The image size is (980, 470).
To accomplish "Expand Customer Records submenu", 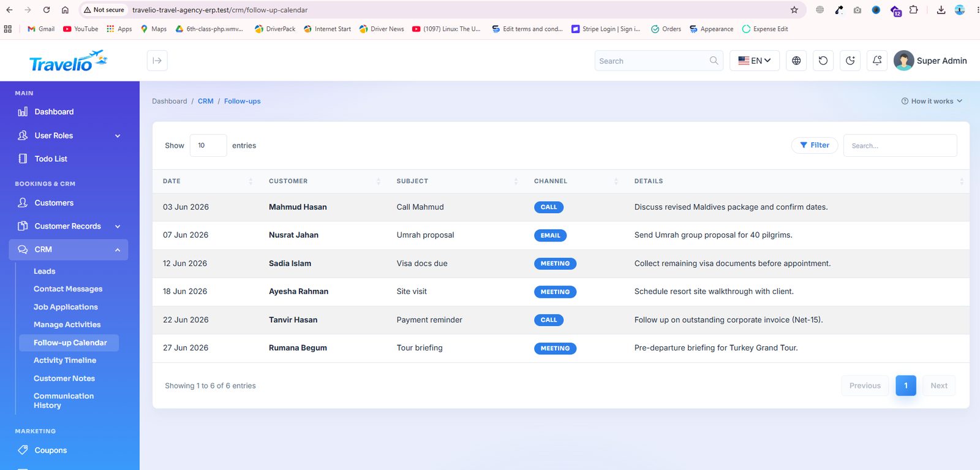I will point(69,226).
